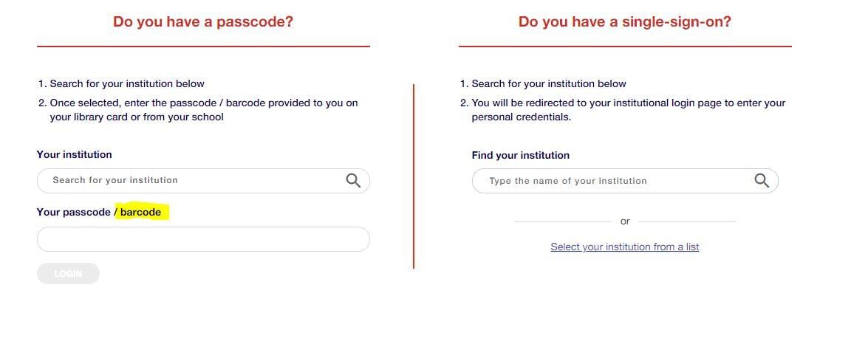The width and height of the screenshot is (868, 361).
Task: Click the greyed-out LOGIN button
Action: coord(68,274)
